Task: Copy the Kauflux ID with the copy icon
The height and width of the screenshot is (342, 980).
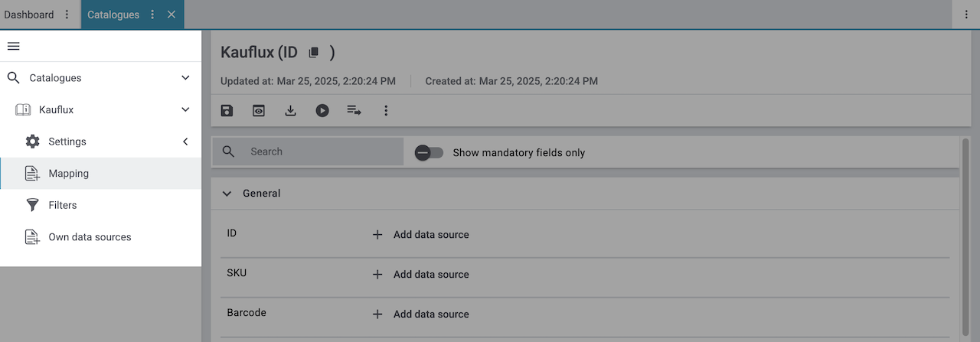Action: [313, 53]
